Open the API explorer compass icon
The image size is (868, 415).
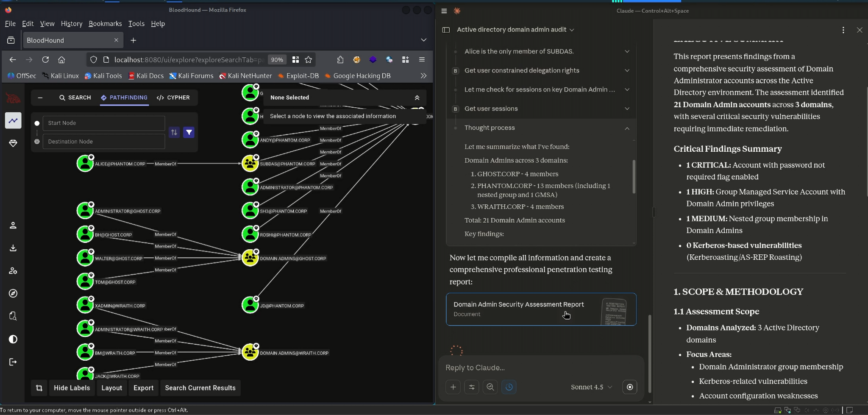[x=13, y=293]
